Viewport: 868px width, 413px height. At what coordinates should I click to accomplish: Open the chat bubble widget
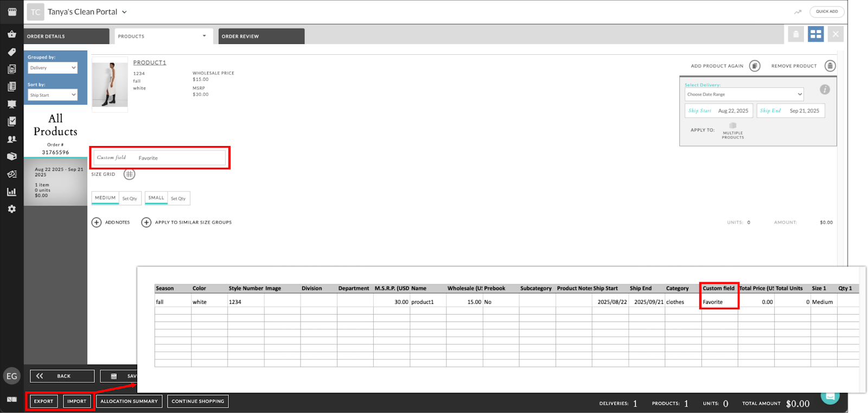[x=830, y=396]
